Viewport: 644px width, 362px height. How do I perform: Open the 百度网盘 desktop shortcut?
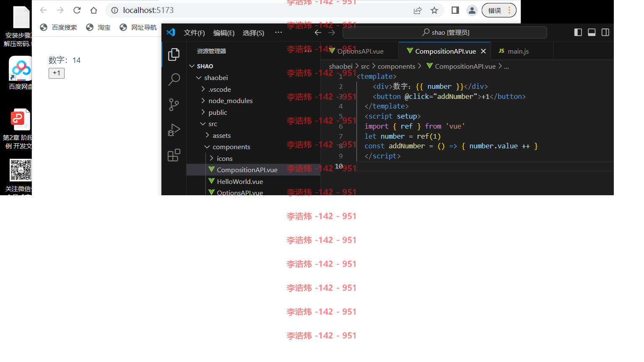(20, 73)
